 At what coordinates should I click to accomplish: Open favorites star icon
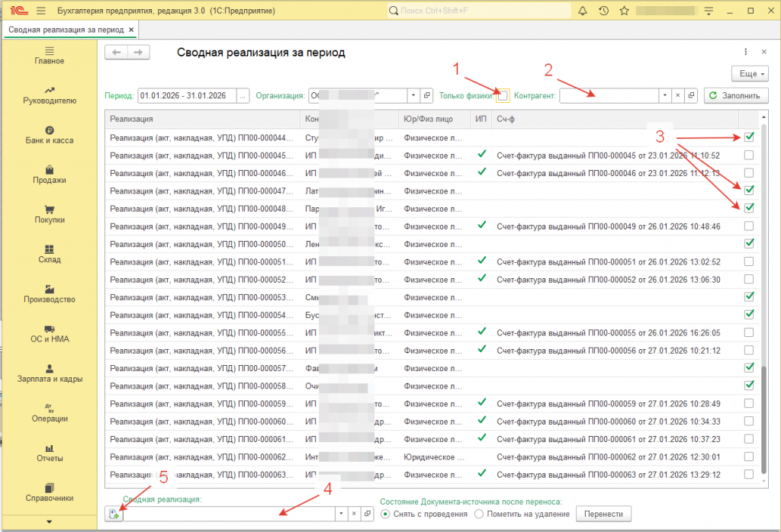click(624, 11)
